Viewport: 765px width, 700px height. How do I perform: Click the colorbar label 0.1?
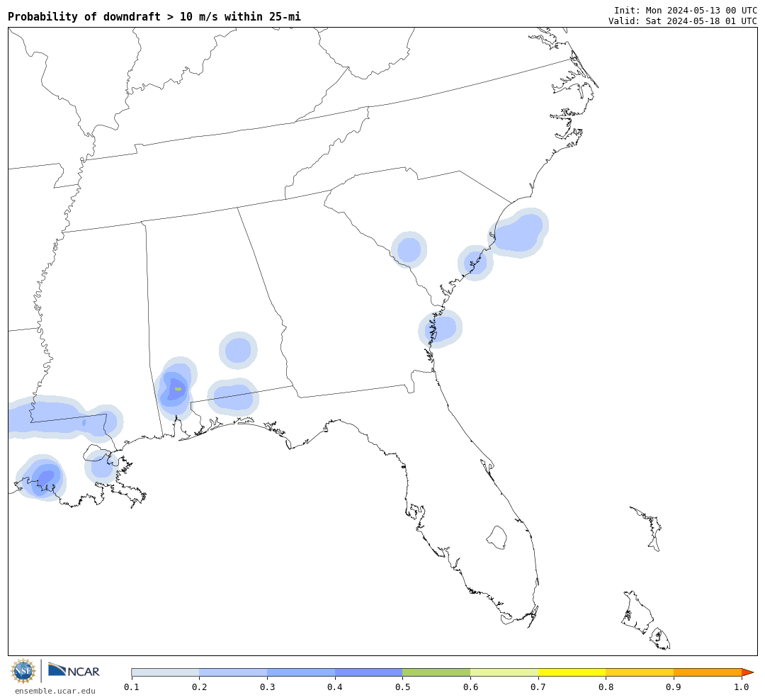click(x=132, y=687)
